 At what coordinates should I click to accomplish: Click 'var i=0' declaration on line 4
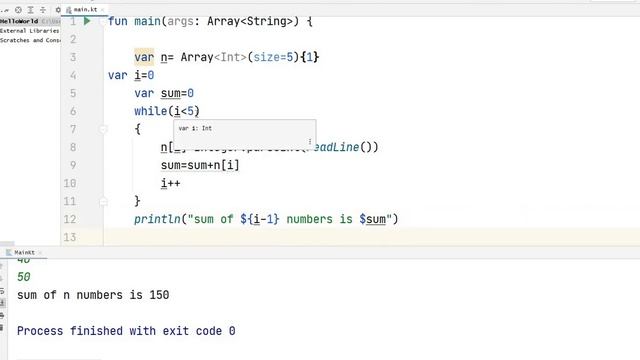131,75
